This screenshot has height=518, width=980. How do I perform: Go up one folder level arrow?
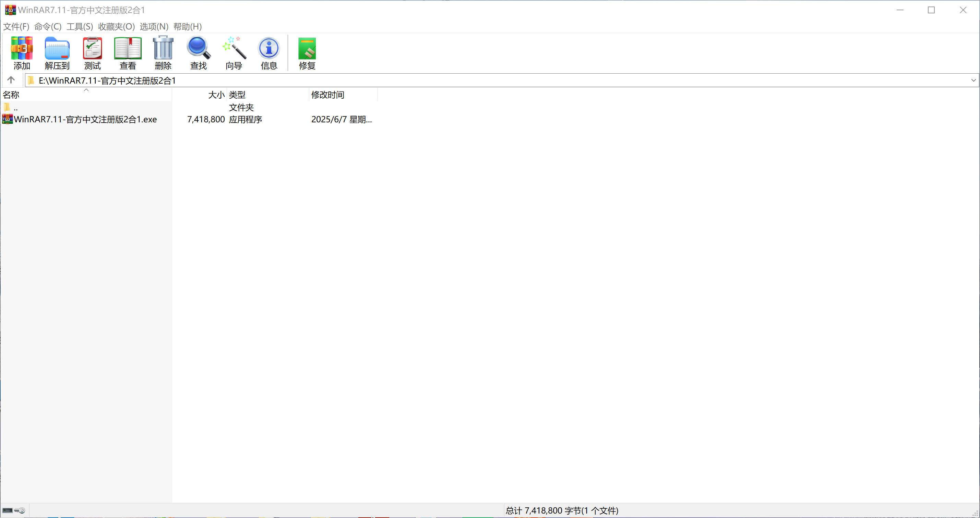[x=11, y=80]
